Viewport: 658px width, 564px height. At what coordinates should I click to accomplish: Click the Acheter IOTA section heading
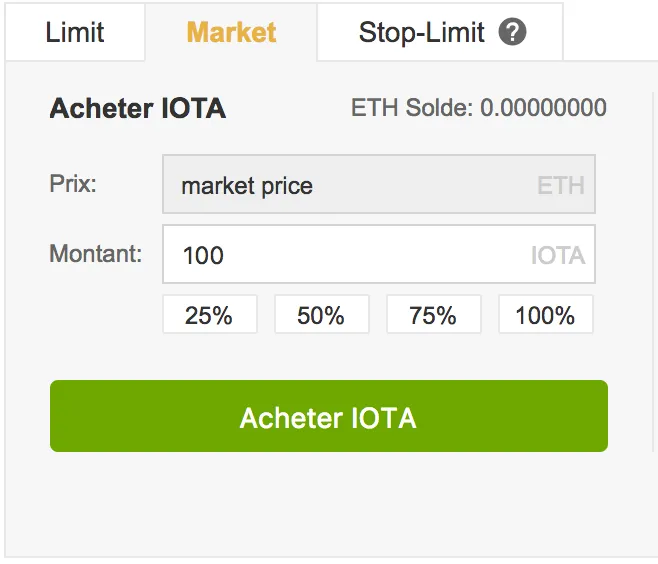[138, 109]
